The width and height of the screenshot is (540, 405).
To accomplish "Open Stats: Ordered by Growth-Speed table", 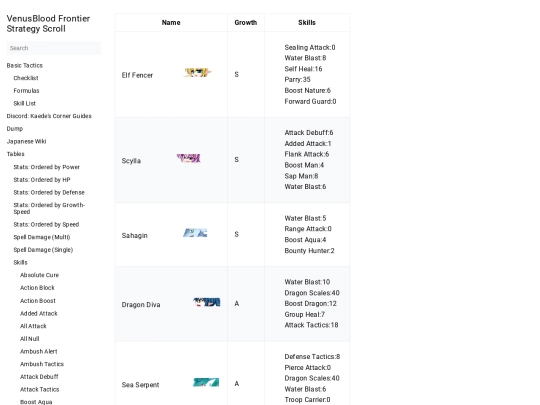I will tap(49, 208).
